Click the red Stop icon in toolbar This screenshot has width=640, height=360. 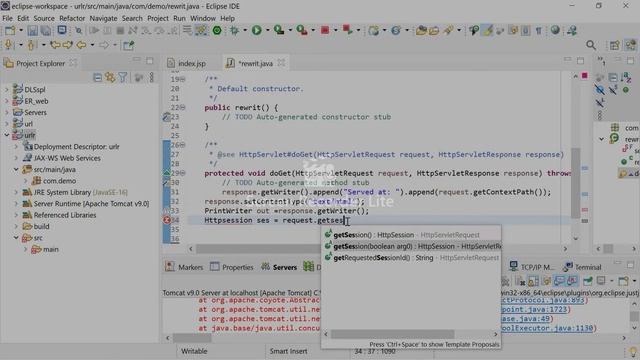tap(325, 30)
